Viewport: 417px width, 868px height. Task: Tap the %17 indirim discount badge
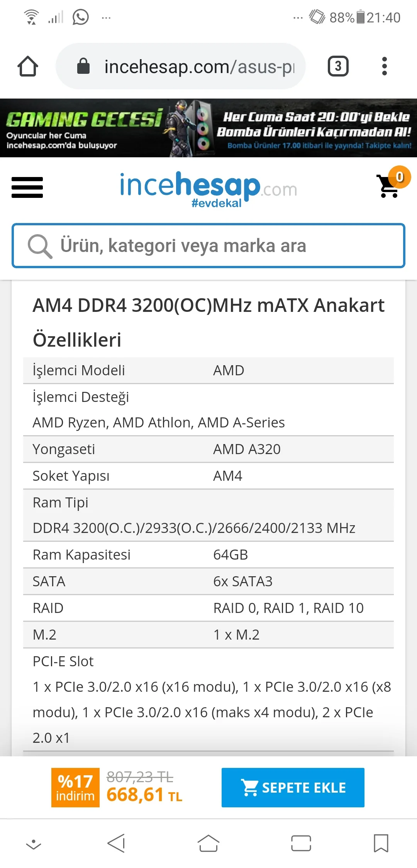coord(75,787)
